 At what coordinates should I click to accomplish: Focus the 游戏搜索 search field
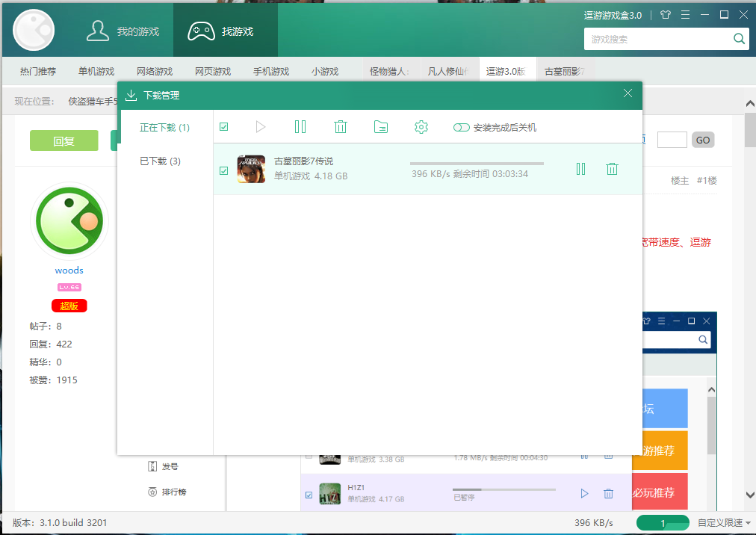[659, 39]
